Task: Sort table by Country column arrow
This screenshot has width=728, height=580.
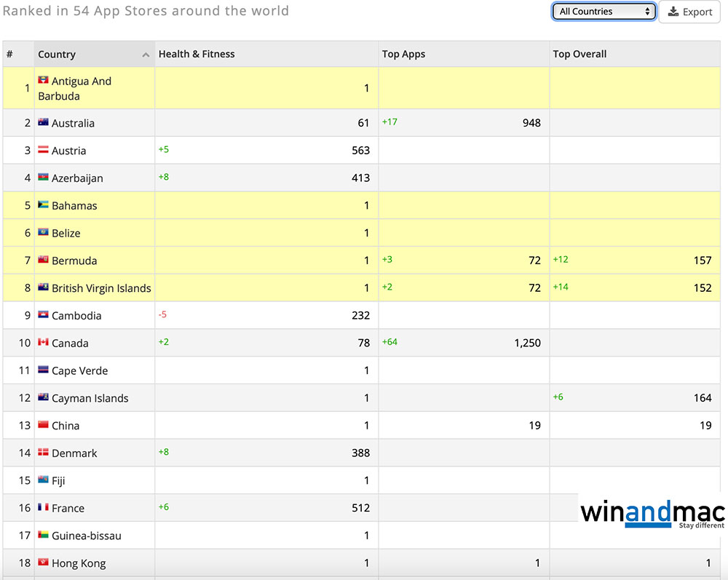Action: (146, 55)
